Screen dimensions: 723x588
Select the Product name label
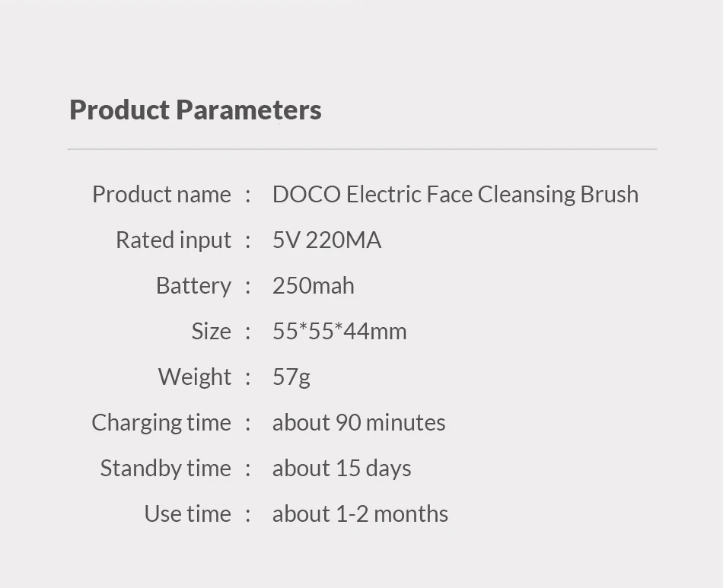point(161,194)
